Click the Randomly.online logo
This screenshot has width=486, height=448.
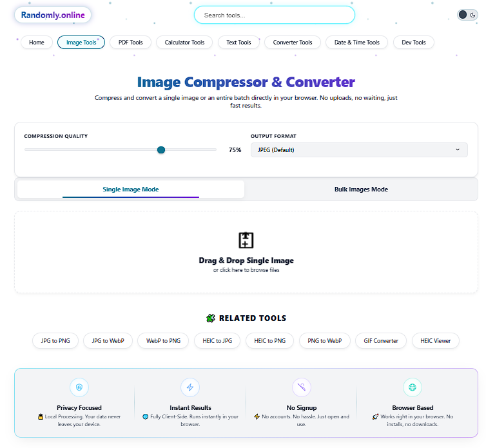53,15
